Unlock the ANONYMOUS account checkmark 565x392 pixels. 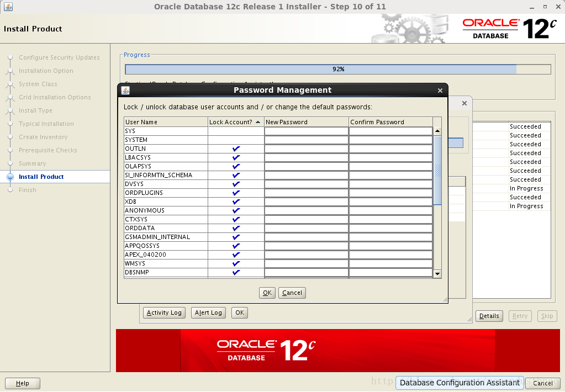(236, 210)
